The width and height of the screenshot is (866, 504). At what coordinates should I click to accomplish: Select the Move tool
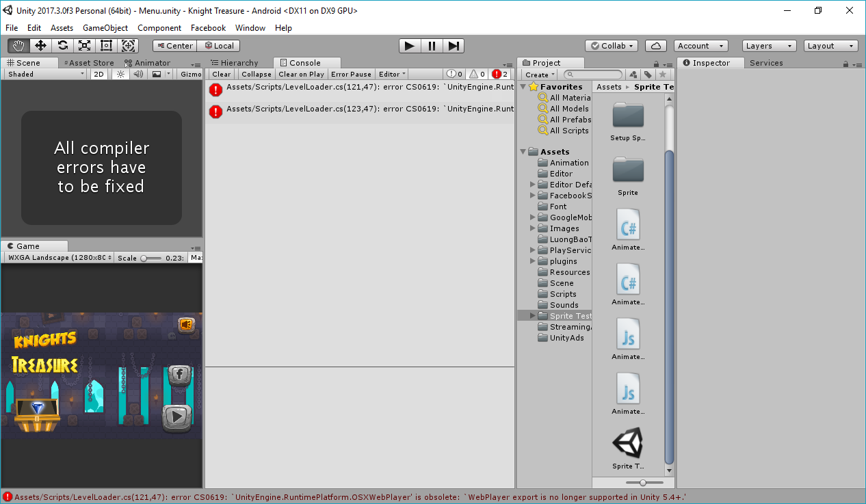click(40, 46)
